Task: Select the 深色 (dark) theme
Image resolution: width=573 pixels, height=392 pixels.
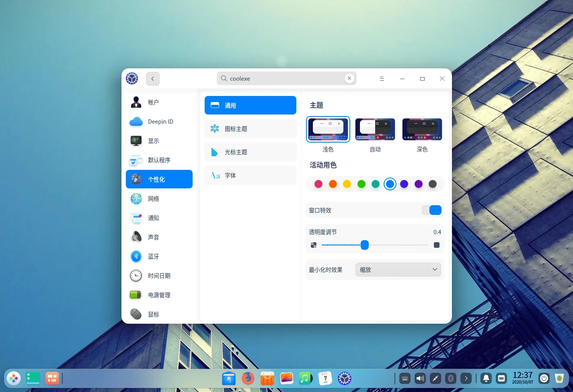Action: coord(422,129)
